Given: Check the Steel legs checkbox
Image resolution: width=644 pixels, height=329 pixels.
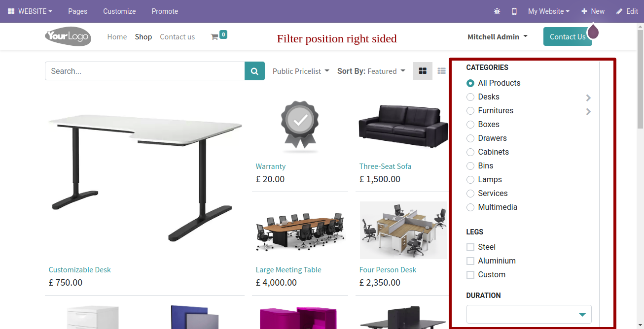Looking at the screenshot, I should pyautogui.click(x=470, y=247).
